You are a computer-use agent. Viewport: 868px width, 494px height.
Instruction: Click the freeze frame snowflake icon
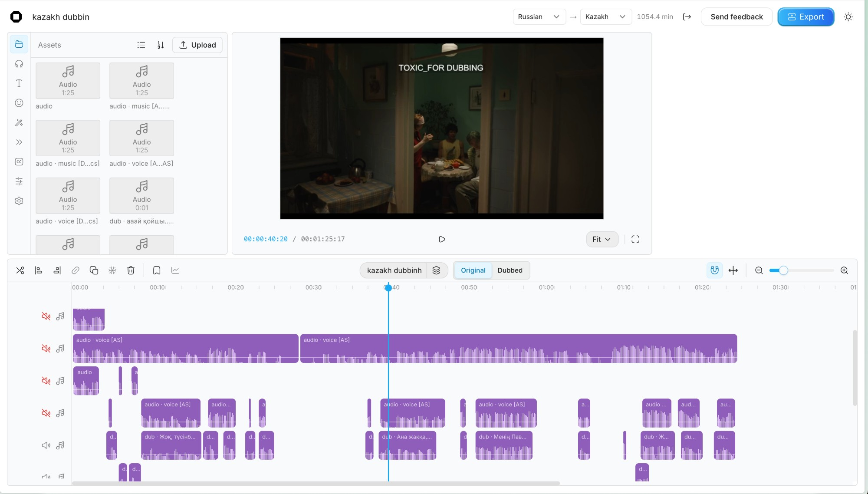tap(112, 270)
